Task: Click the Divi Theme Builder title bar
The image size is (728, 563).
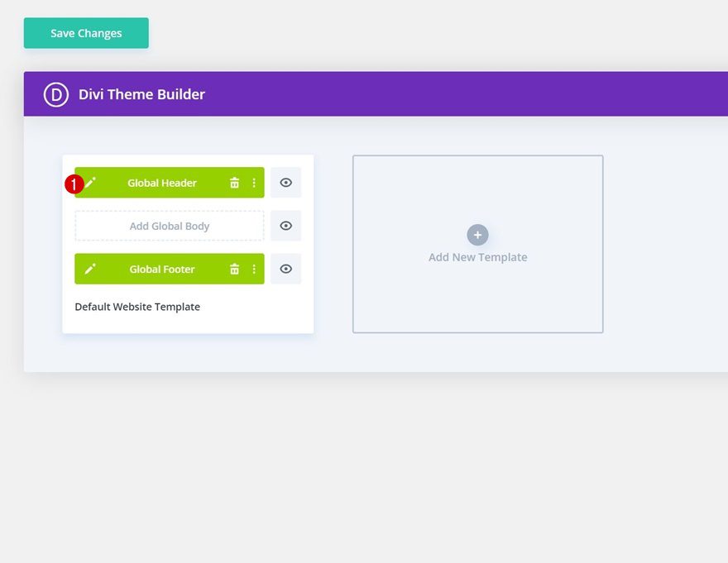Action: pos(141,94)
